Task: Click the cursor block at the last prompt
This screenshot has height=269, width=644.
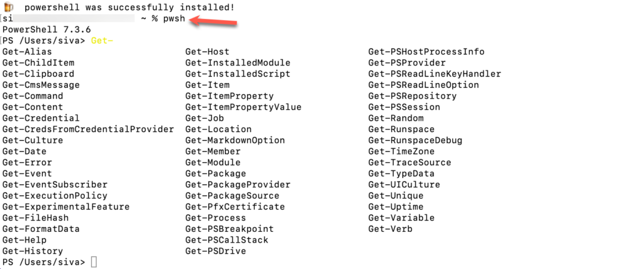Action: (94, 262)
